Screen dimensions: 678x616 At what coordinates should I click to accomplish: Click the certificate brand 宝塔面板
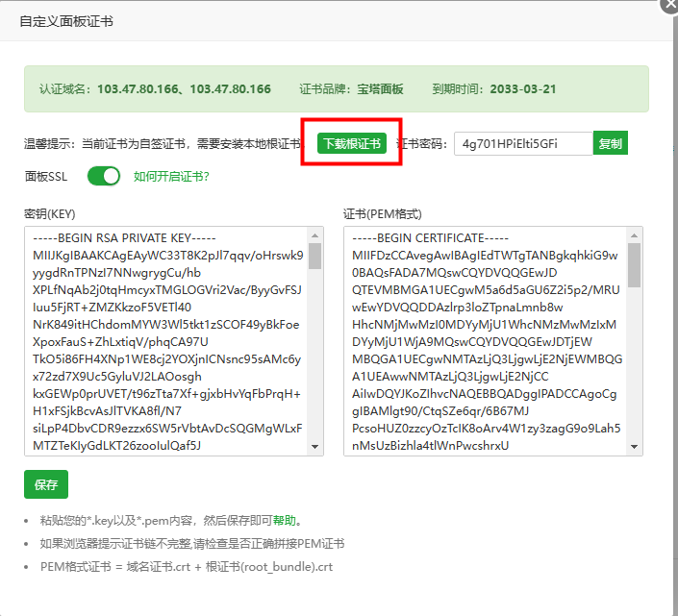(x=380, y=89)
